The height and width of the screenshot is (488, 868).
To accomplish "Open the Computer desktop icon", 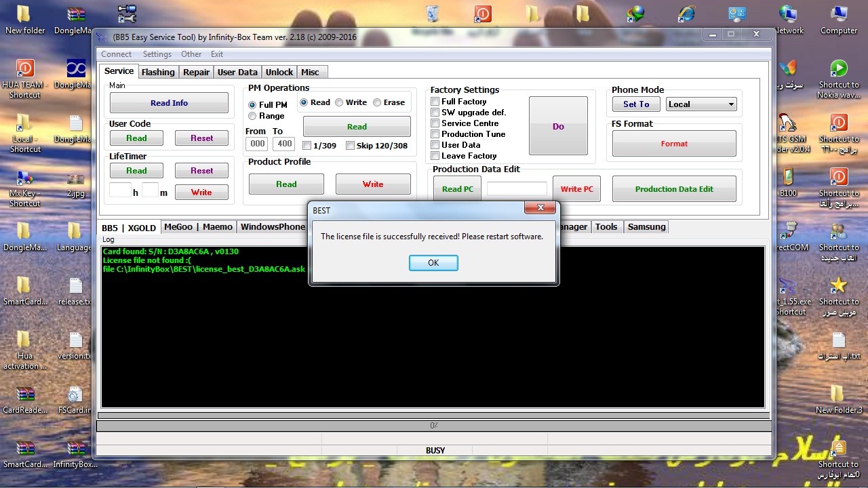I will [x=839, y=19].
